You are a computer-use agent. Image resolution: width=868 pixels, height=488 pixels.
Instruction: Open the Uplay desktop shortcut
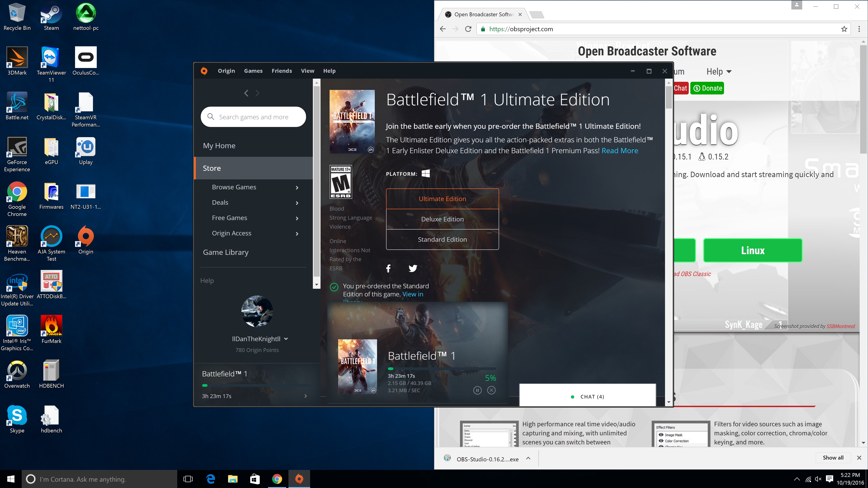point(86,151)
